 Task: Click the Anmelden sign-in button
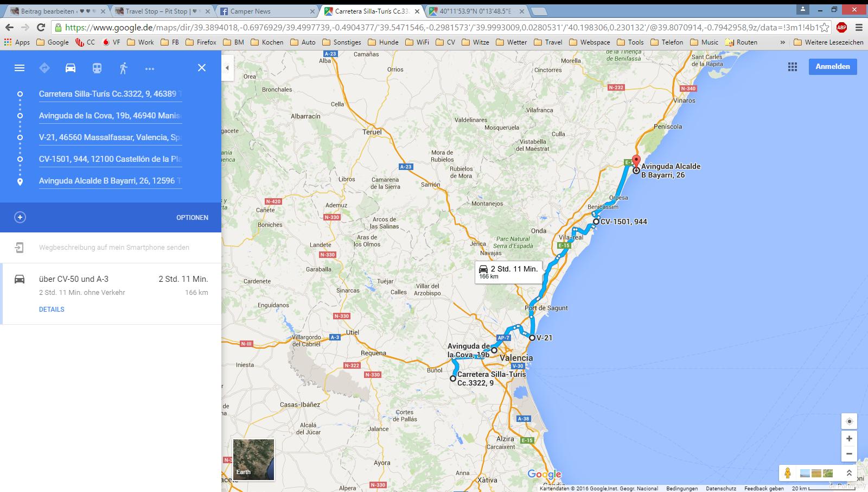[x=833, y=66]
